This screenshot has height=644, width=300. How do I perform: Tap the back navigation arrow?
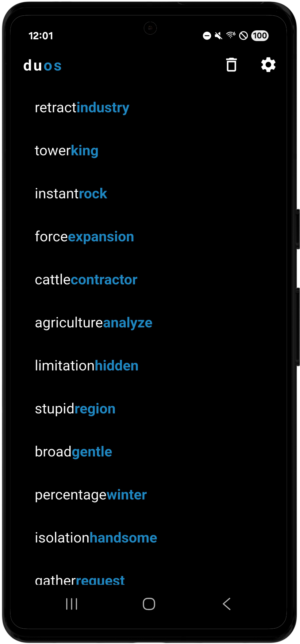pyautogui.click(x=227, y=604)
